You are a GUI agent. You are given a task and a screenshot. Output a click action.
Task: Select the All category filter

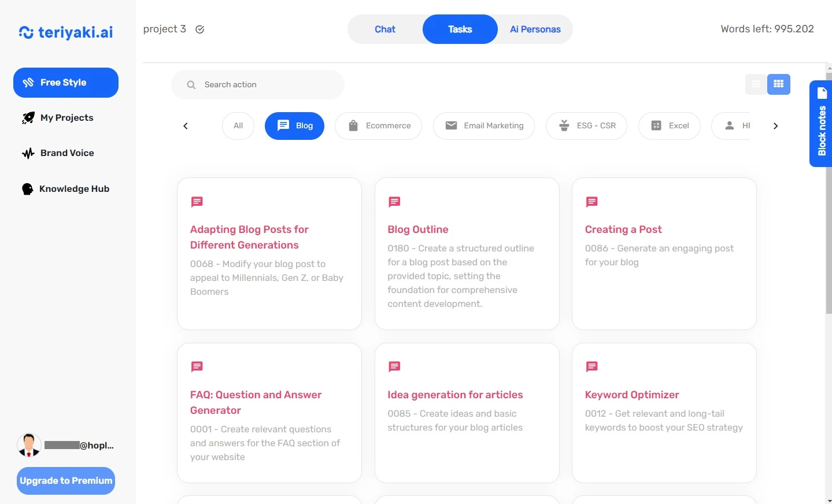[x=238, y=126]
